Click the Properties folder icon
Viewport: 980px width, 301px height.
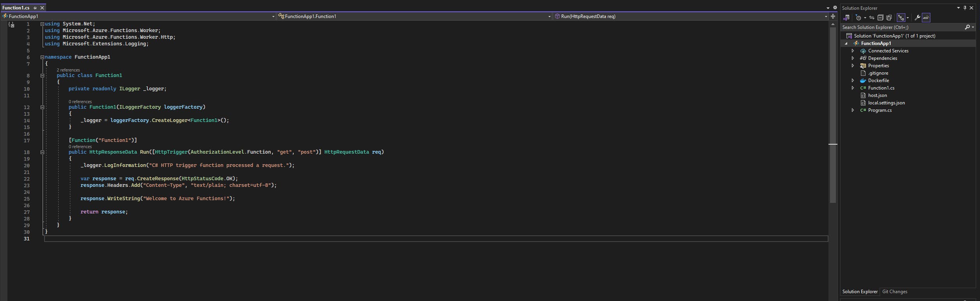pyautogui.click(x=863, y=66)
